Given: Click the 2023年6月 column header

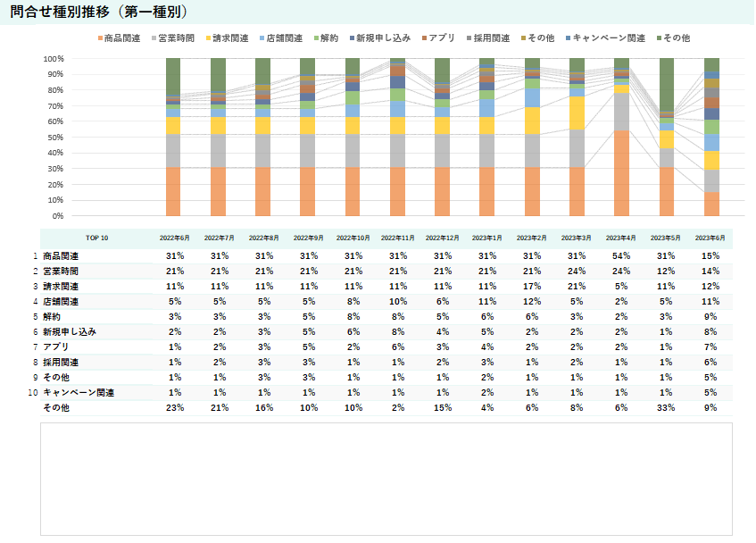Looking at the screenshot, I should click(x=710, y=238).
